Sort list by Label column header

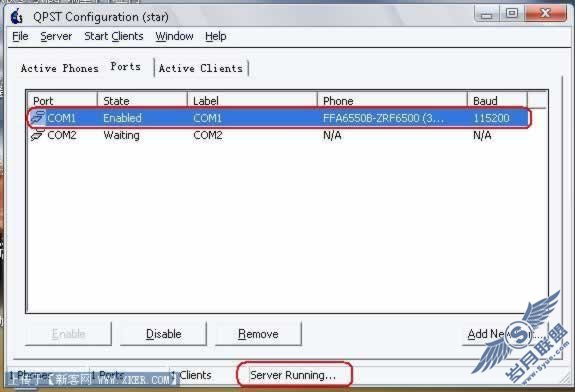[252, 100]
